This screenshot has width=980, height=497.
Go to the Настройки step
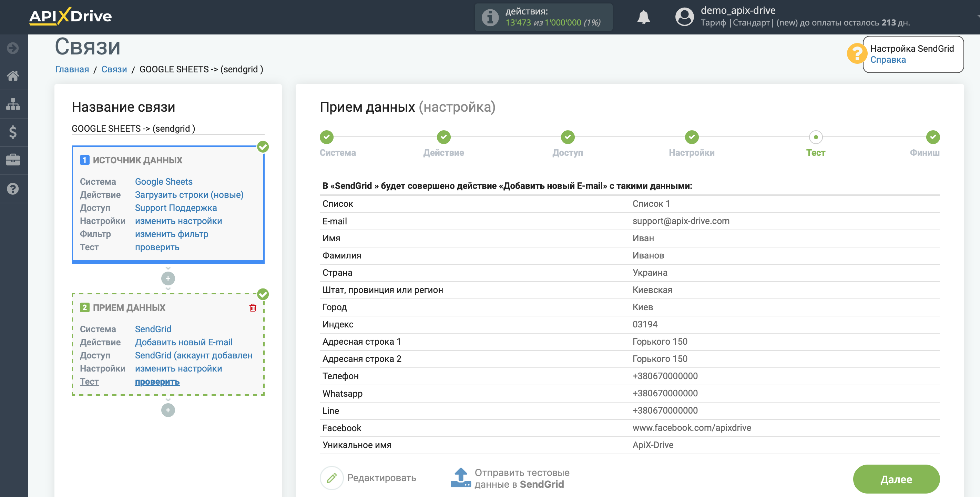692,137
